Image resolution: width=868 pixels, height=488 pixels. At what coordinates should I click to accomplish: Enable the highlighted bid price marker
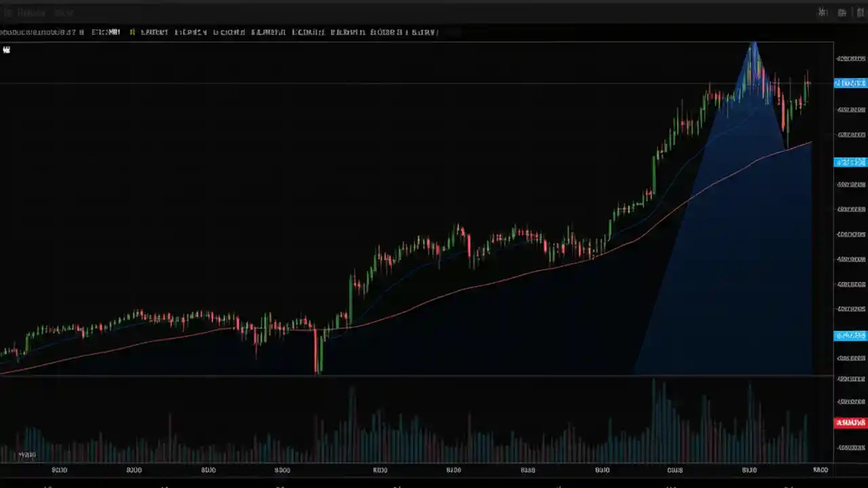pyautogui.click(x=850, y=162)
